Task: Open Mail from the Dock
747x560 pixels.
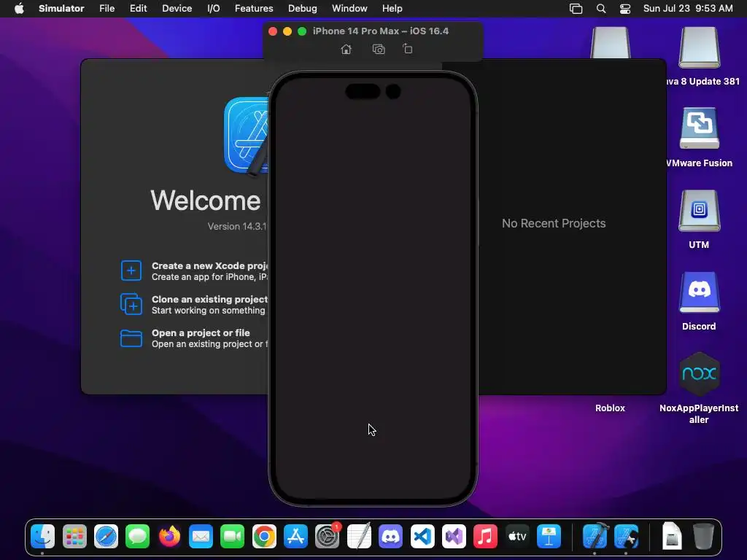Action: point(201,537)
